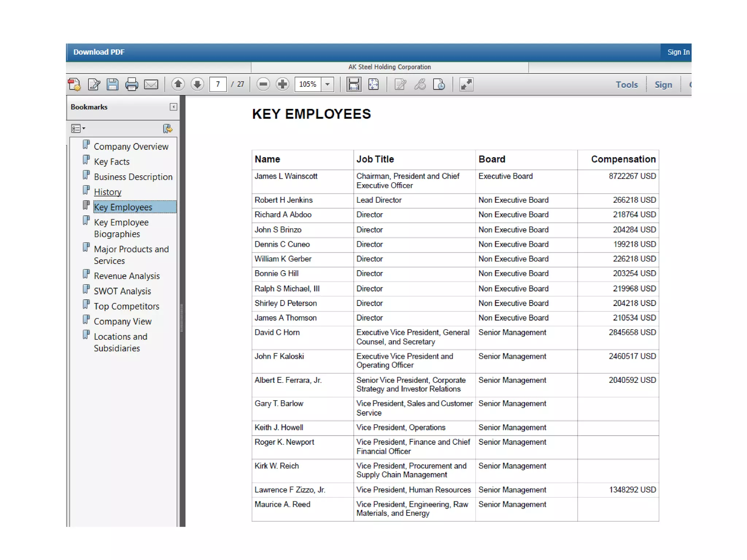Click the Sign In link
The width and height of the screenshot is (747, 560).
click(678, 52)
